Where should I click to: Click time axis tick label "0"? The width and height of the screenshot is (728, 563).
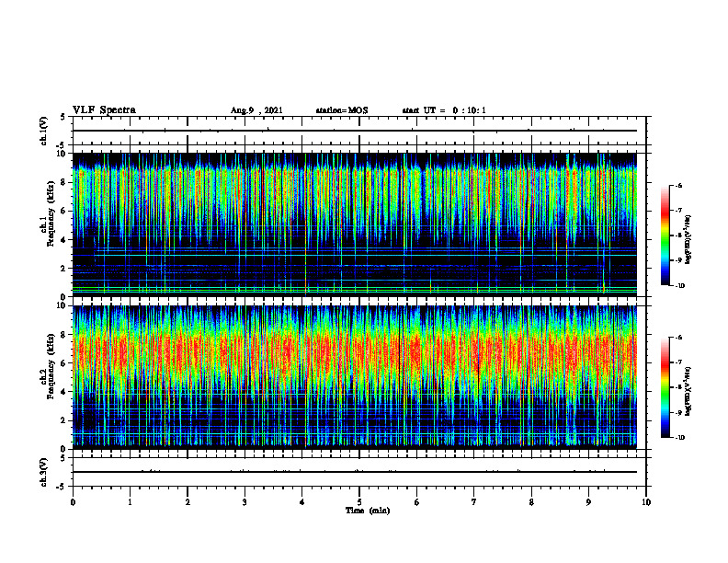pyautogui.click(x=73, y=502)
